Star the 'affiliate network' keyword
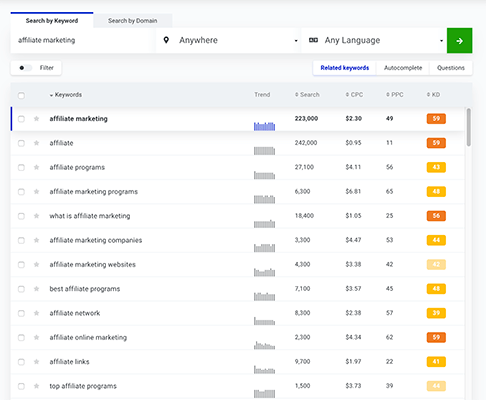This screenshot has width=486, height=400. pos(37,313)
